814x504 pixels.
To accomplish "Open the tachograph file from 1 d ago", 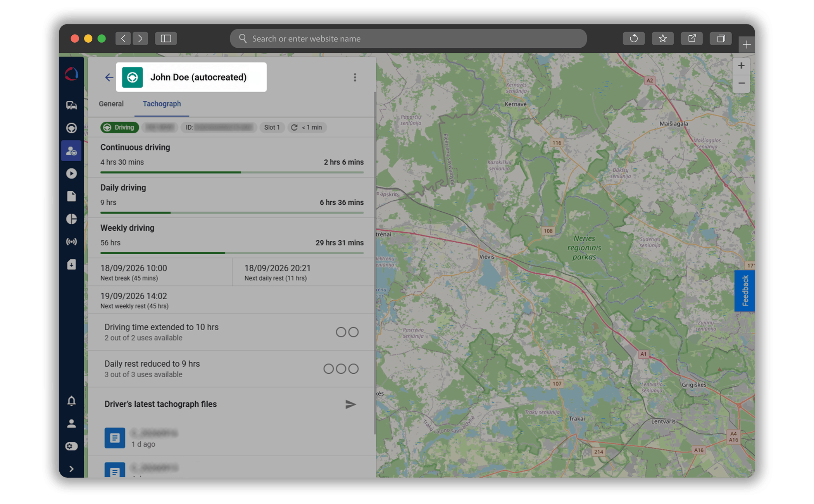I will tap(232, 438).
